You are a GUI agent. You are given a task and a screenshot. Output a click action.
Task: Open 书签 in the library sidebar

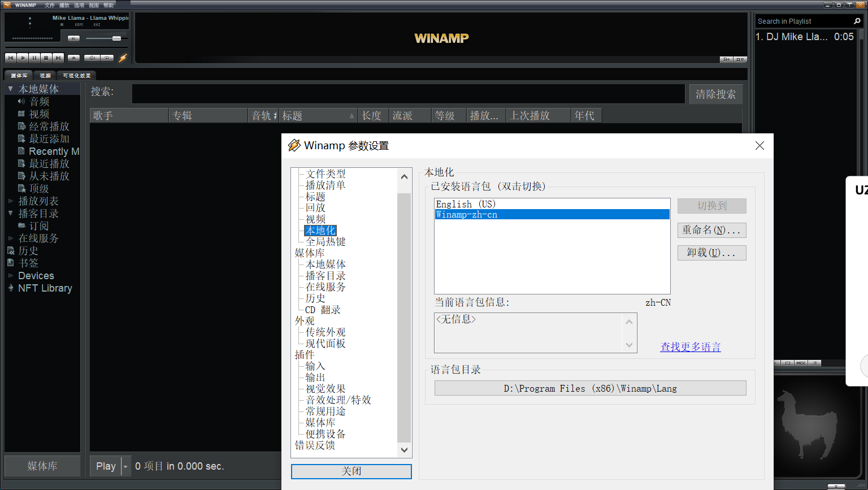click(28, 263)
